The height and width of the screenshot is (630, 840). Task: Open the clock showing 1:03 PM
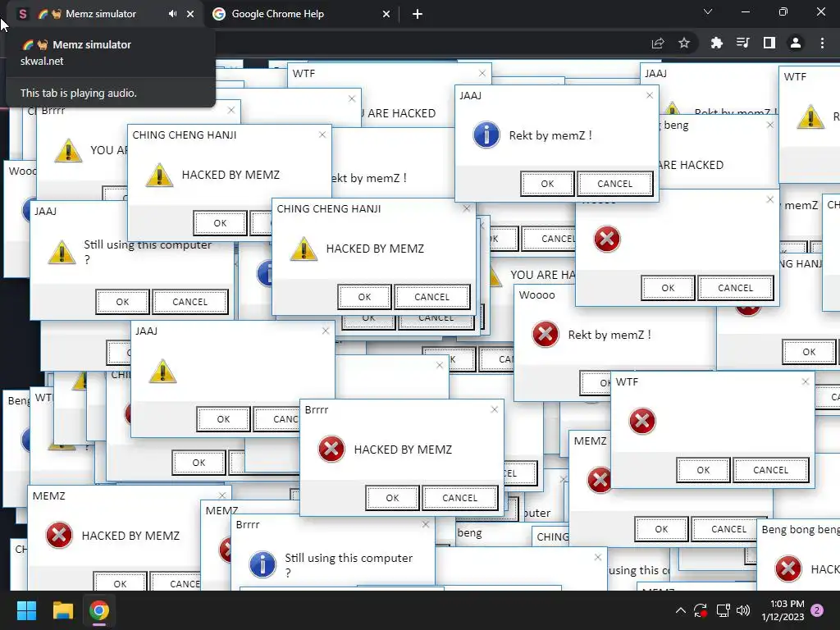783,610
